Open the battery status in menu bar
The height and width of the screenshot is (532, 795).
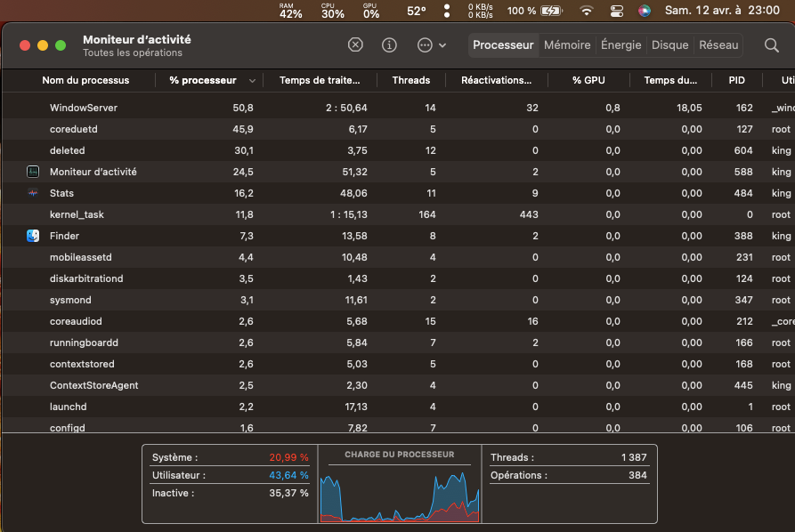click(x=551, y=12)
